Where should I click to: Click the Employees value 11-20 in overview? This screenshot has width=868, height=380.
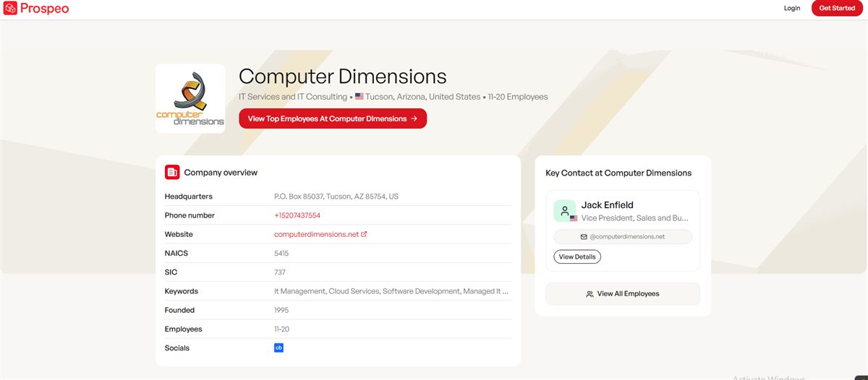pos(282,329)
